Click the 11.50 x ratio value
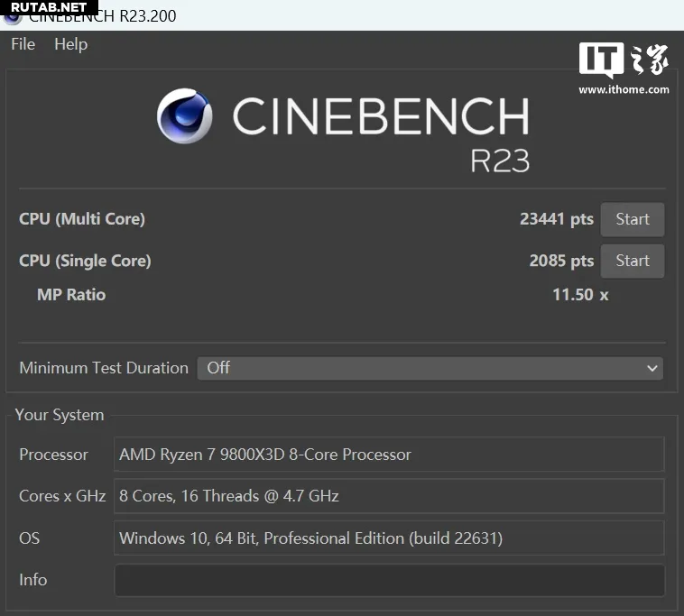The height and width of the screenshot is (616, 684). 580,295
